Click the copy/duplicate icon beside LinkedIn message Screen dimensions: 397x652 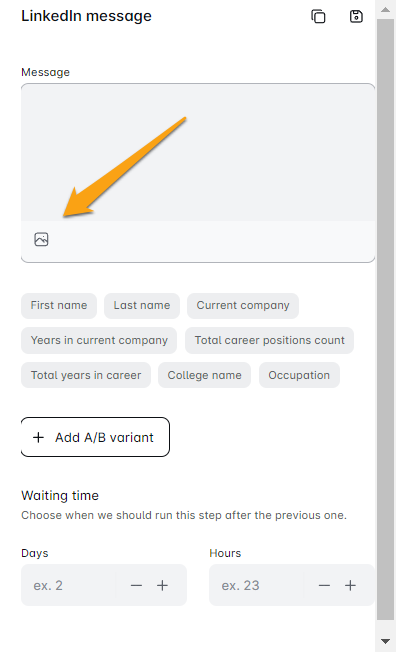(318, 17)
